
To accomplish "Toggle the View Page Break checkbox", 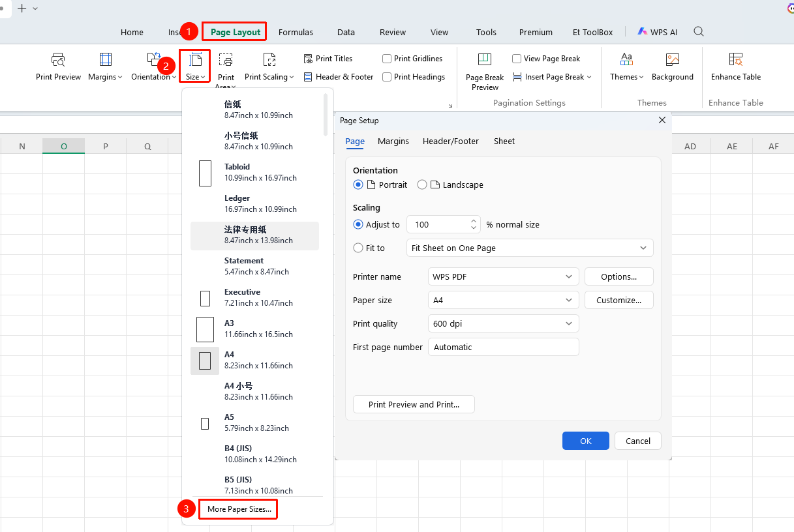I will pos(517,59).
